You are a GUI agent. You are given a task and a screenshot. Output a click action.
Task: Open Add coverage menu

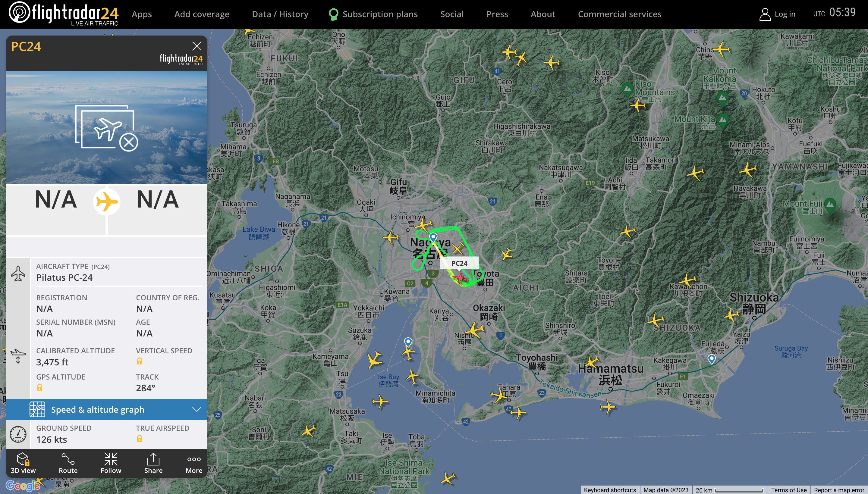[202, 14]
